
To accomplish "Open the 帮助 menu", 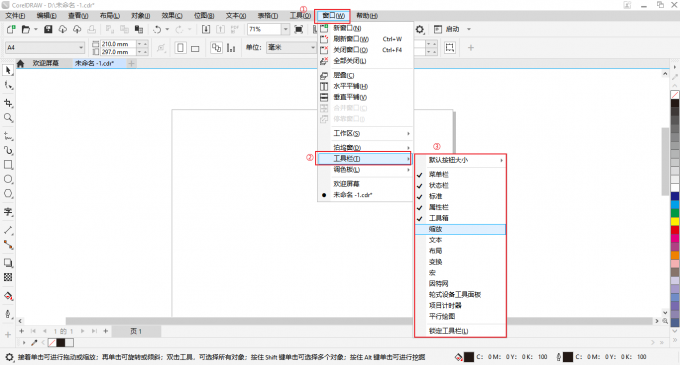I will (x=367, y=16).
